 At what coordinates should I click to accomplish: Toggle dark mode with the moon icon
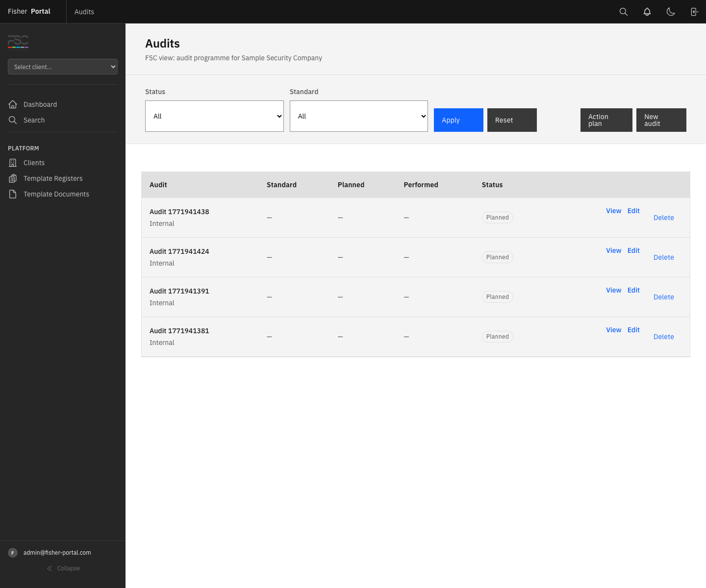[671, 11]
